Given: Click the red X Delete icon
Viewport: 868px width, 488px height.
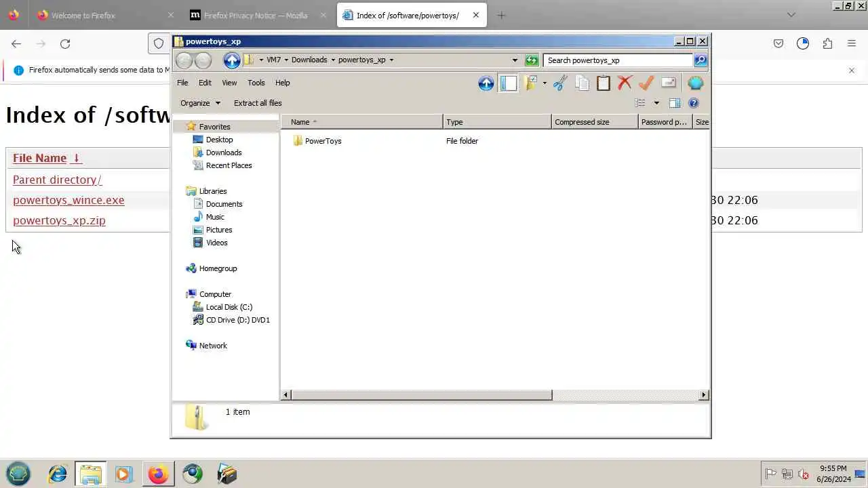Looking at the screenshot, I should click(x=625, y=83).
